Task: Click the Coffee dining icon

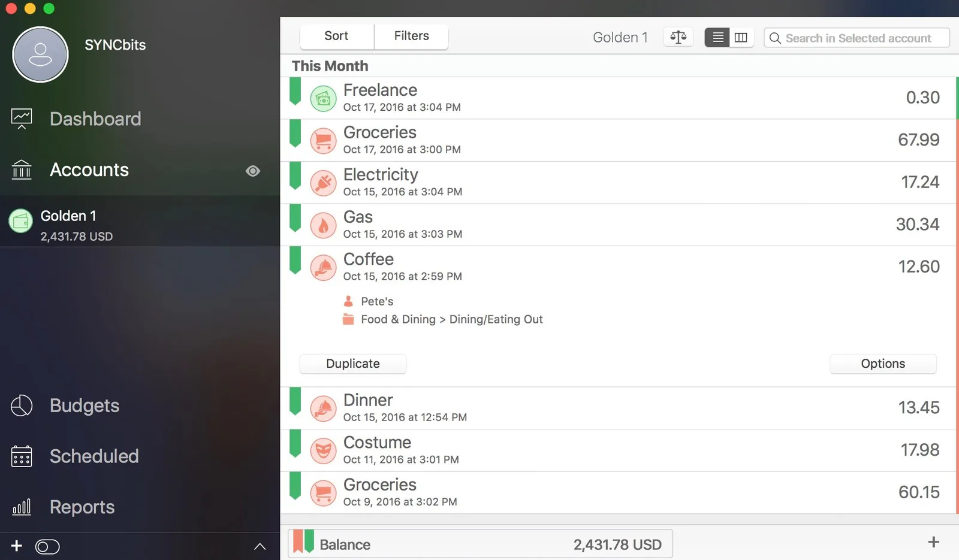Action: (x=323, y=268)
